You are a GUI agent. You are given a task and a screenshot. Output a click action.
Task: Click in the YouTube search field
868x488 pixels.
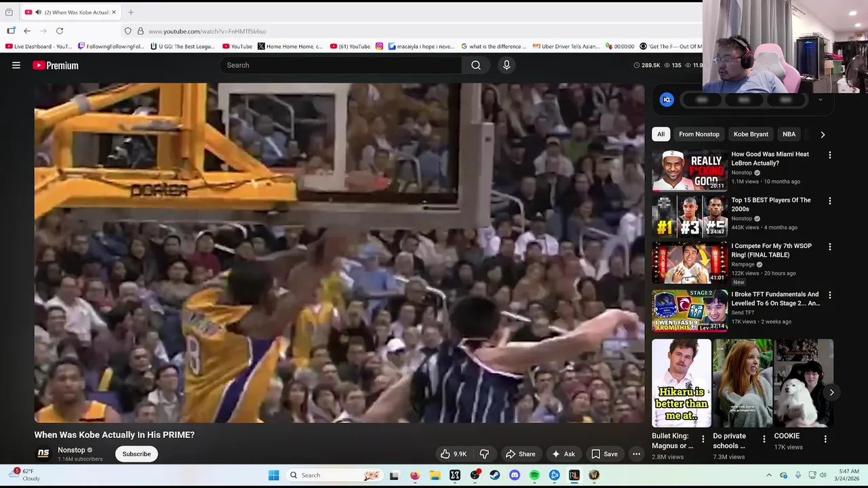click(x=341, y=65)
